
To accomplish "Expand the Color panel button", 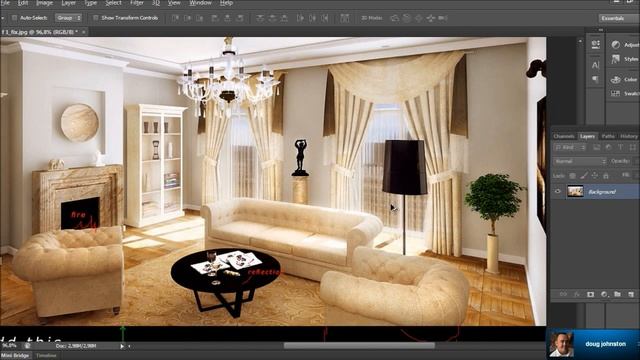I will click(624, 79).
